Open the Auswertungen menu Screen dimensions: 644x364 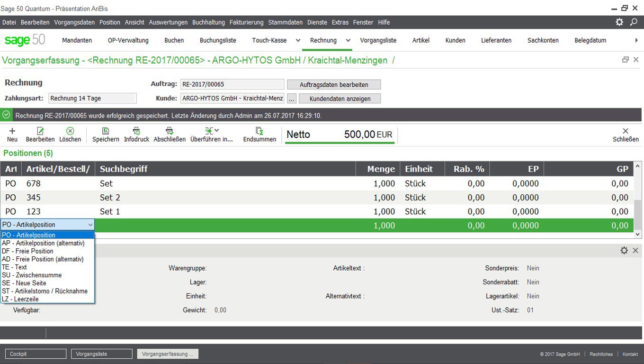168,22
